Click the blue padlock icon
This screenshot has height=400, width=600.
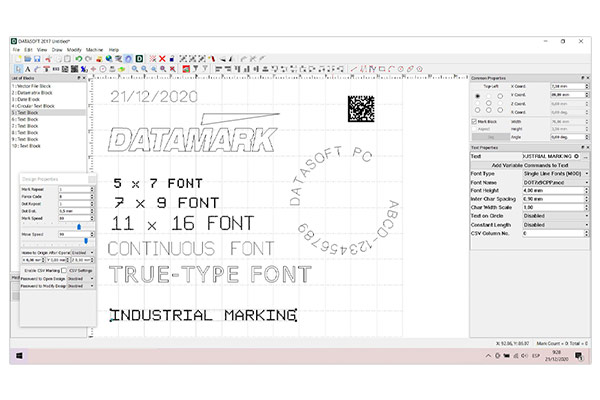(x=172, y=59)
